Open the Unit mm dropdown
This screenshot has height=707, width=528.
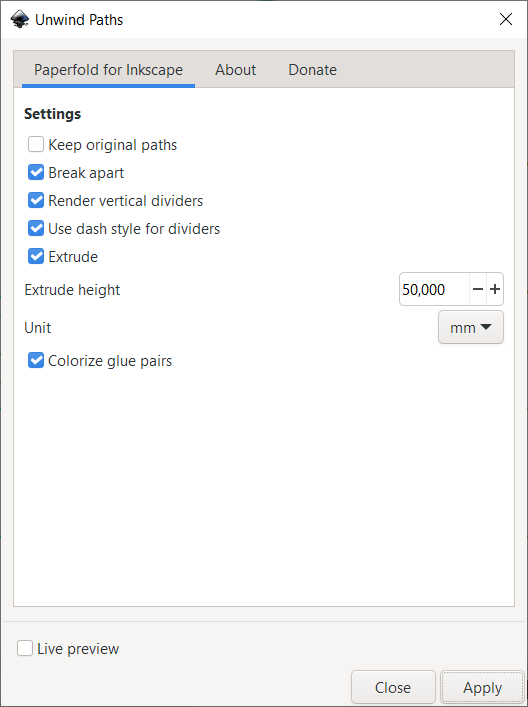click(x=471, y=327)
